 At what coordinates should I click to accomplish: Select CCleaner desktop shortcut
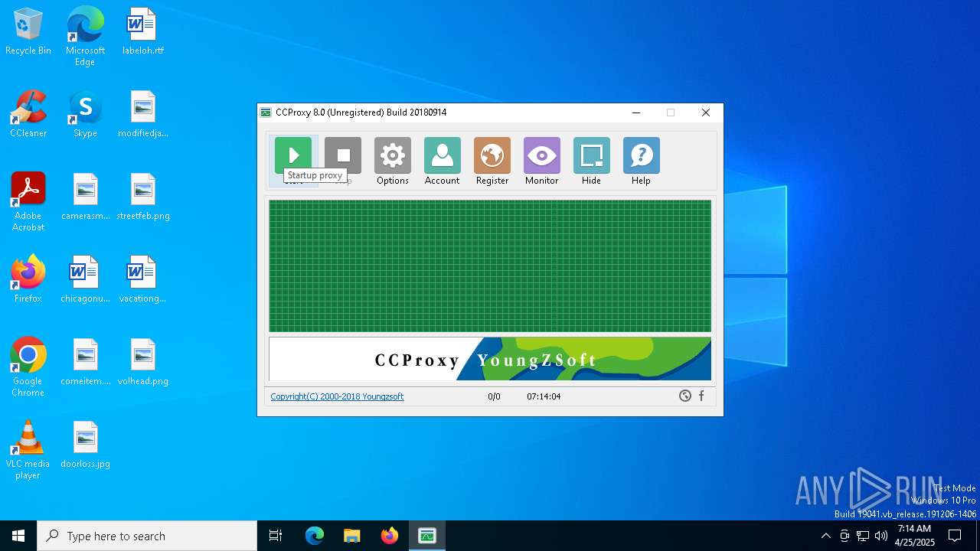coord(28,115)
